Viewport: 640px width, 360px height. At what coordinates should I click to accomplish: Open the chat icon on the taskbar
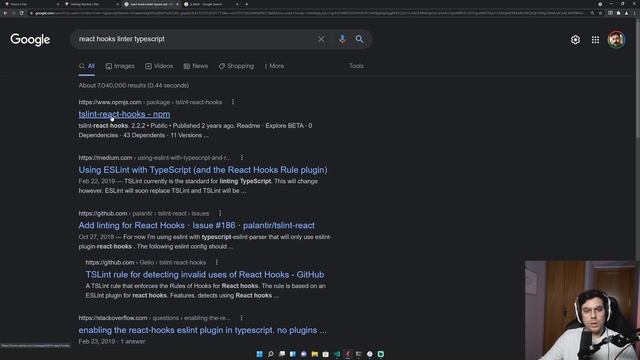click(303, 354)
